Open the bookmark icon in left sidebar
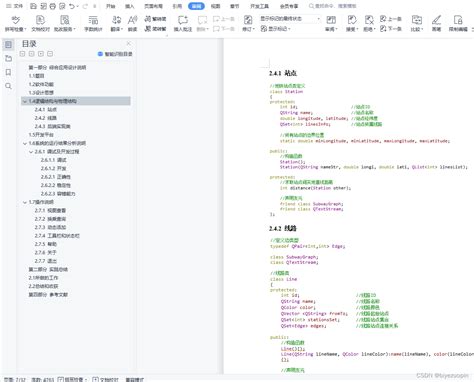The width and height of the screenshot is (474, 382). pos(8,72)
